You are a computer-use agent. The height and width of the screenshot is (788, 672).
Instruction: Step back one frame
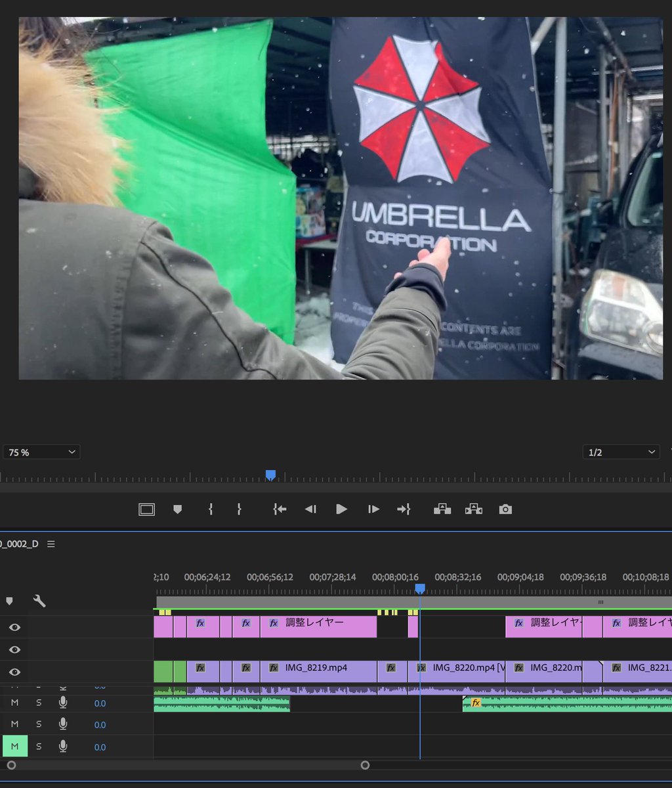click(310, 509)
